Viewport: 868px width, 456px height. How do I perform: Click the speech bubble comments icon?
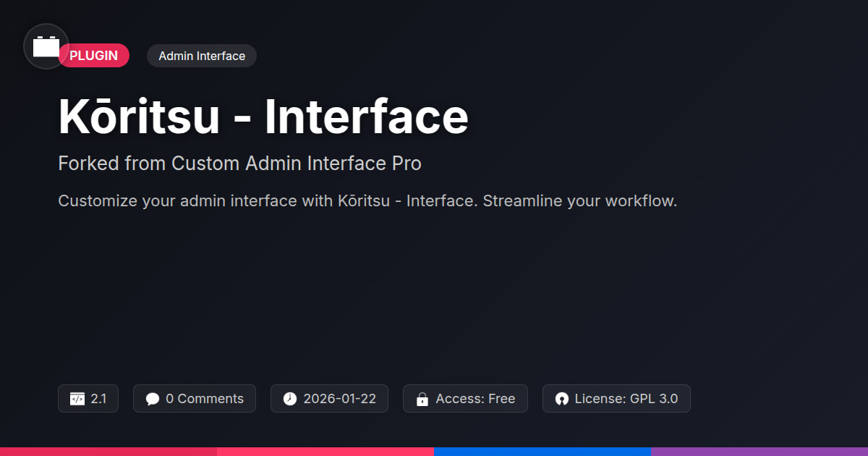(x=152, y=399)
